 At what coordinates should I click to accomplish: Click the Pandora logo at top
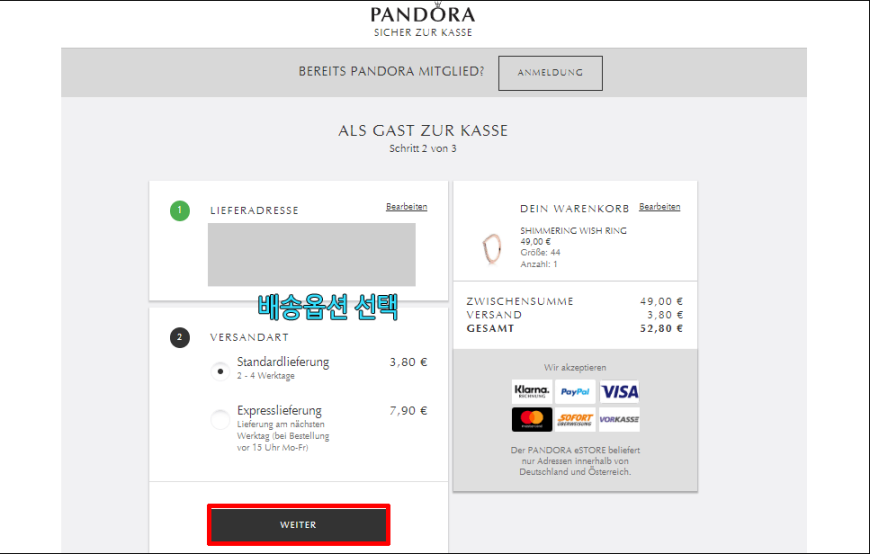click(423, 14)
